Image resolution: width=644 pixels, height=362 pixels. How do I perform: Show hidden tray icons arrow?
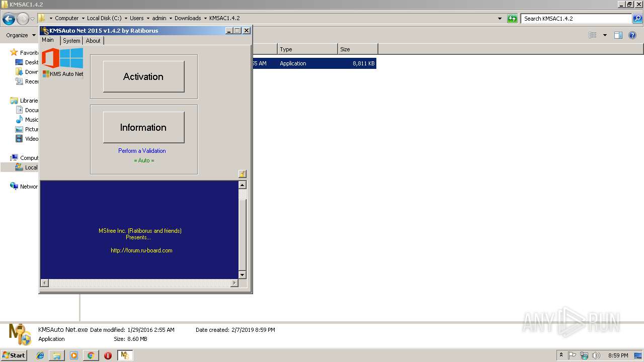(x=561, y=355)
